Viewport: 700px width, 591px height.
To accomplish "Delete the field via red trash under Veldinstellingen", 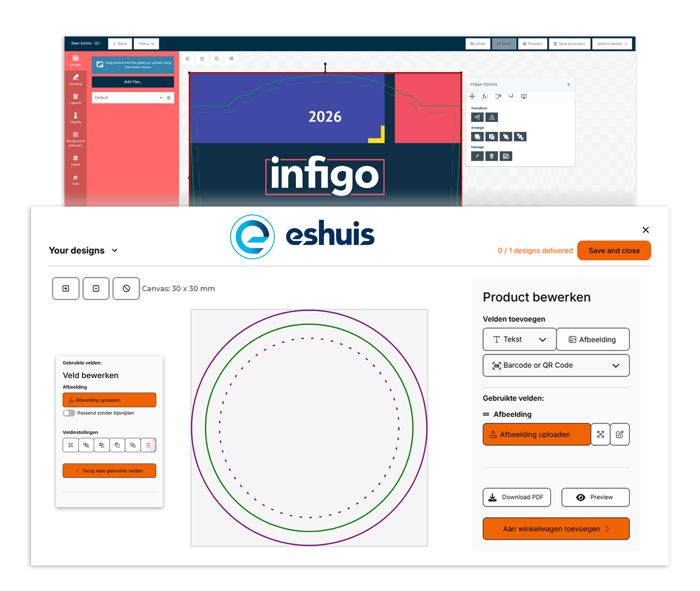I will click(148, 445).
